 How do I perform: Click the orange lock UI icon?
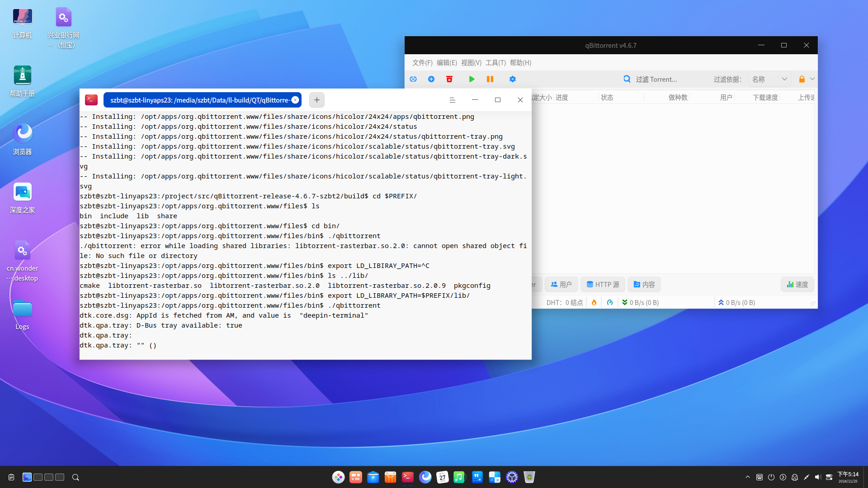(x=802, y=79)
